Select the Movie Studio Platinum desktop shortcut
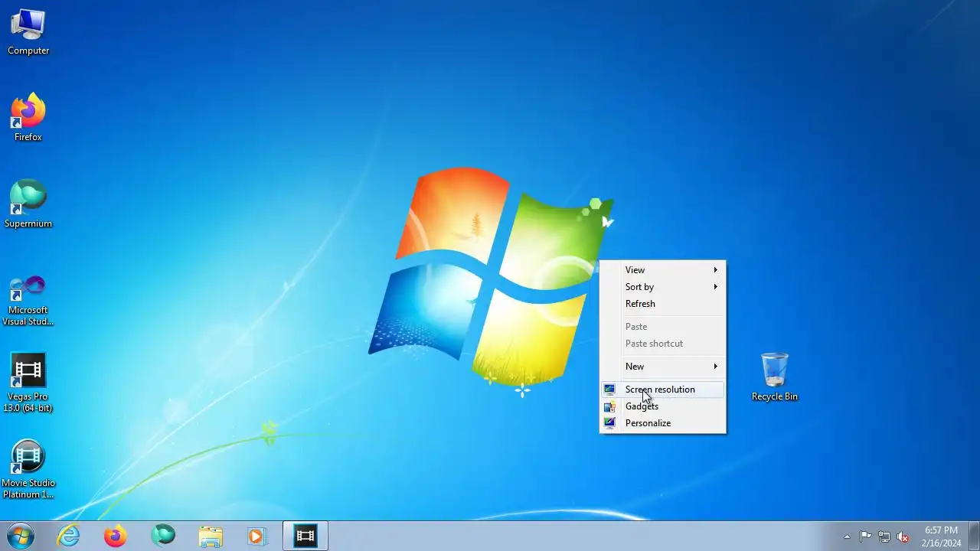Screen dimensions: 980x551 pyautogui.click(x=28, y=469)
